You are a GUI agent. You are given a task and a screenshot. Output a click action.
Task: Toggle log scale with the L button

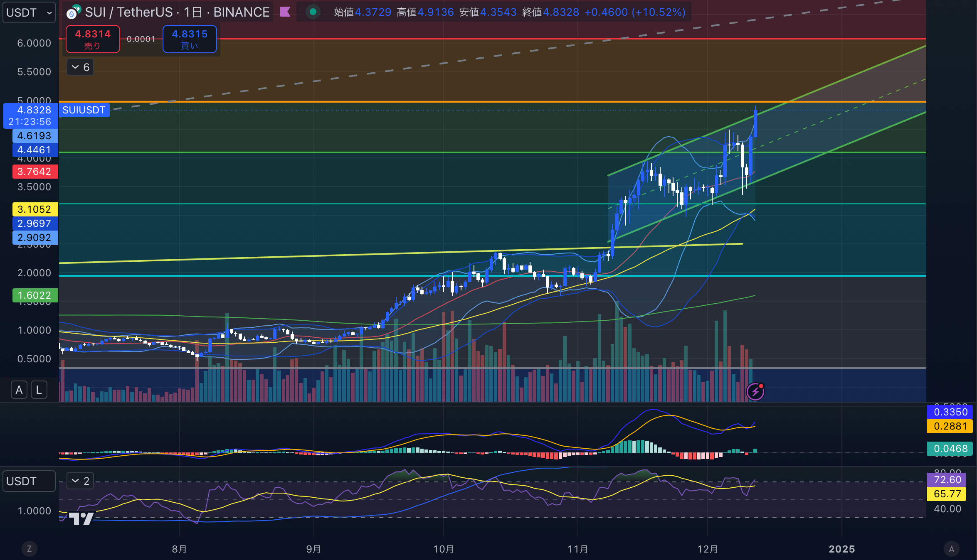tap(39, 390)
